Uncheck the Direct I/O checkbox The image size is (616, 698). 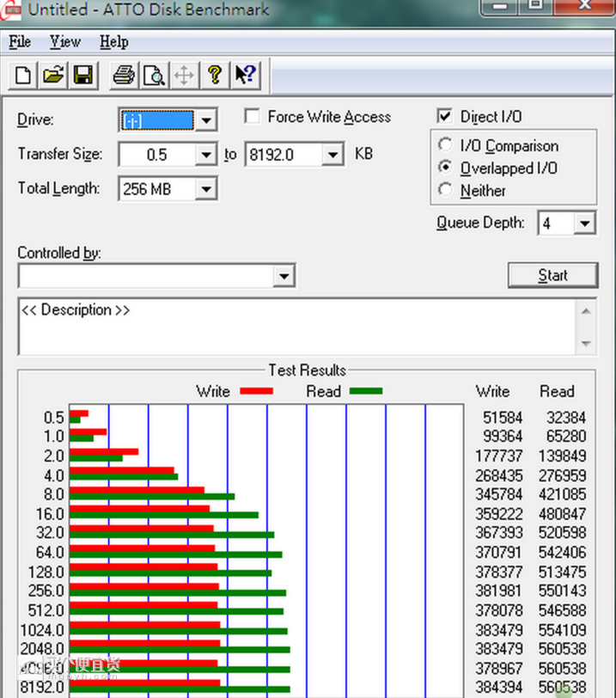(444, 116)
